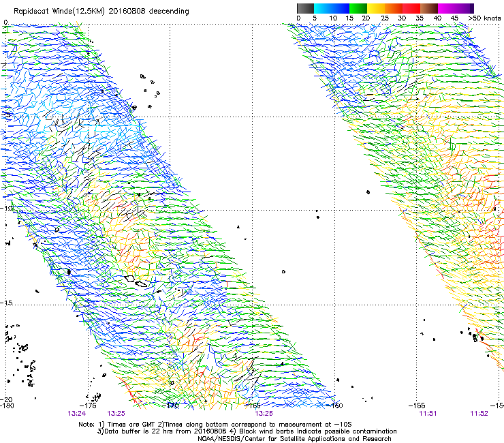Click the '-20' latitude axis label

point(6,399)
